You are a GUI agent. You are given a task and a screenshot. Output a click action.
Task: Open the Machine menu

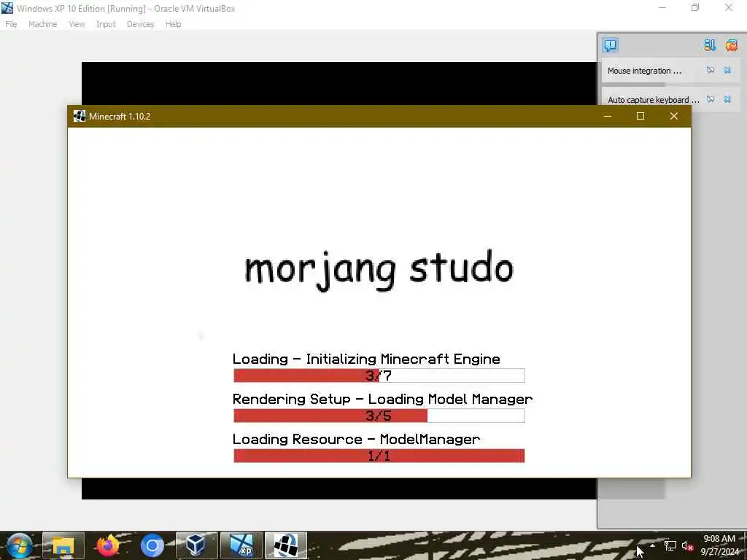pyautogui.click(x=42, y=24)
